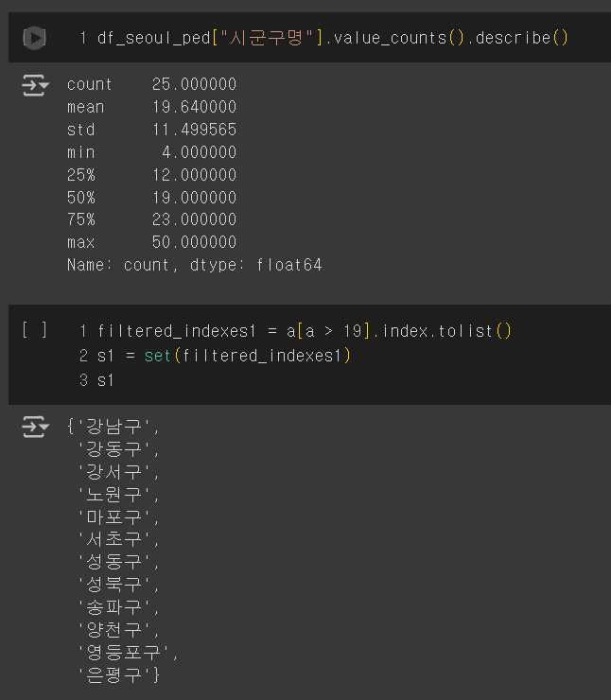Image resolution: width=611 pixels, height=700 pixels.
Task: Click '양천구' in the set output
Action: (x=113, y=630)
